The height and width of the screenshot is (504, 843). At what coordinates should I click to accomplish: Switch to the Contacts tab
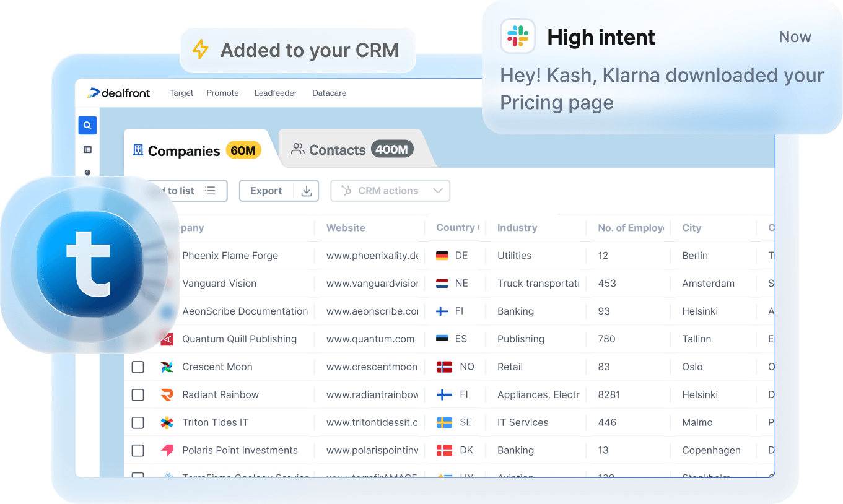[352, 150]
